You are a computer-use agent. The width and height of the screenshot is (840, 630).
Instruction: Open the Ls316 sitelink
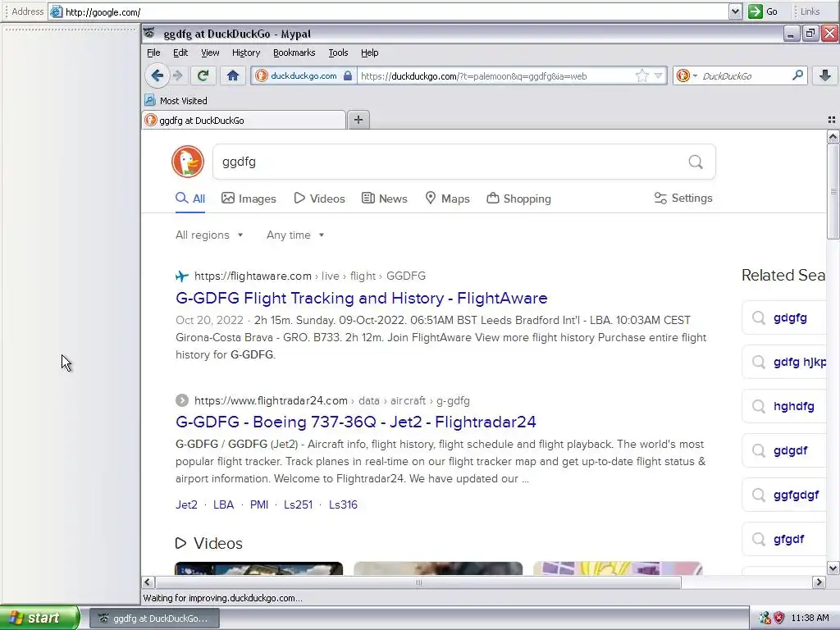click(343, 504)
